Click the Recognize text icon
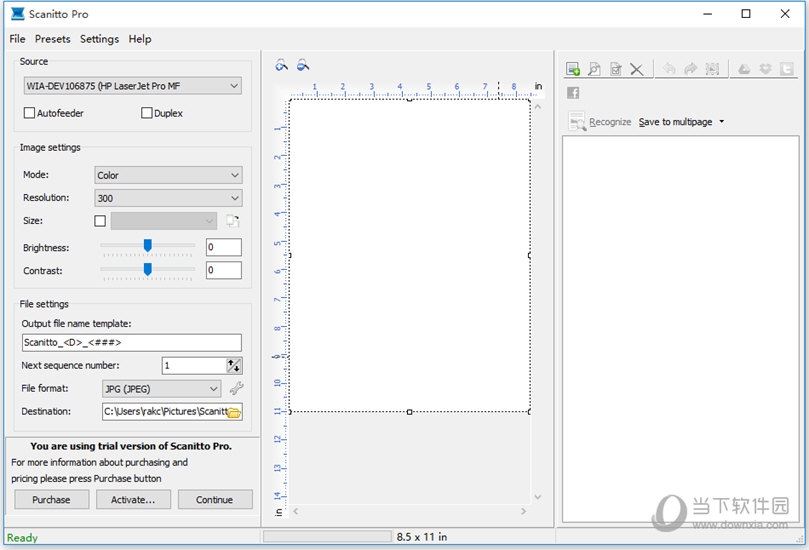Viewport: 809px width, 550px height. 577,122
